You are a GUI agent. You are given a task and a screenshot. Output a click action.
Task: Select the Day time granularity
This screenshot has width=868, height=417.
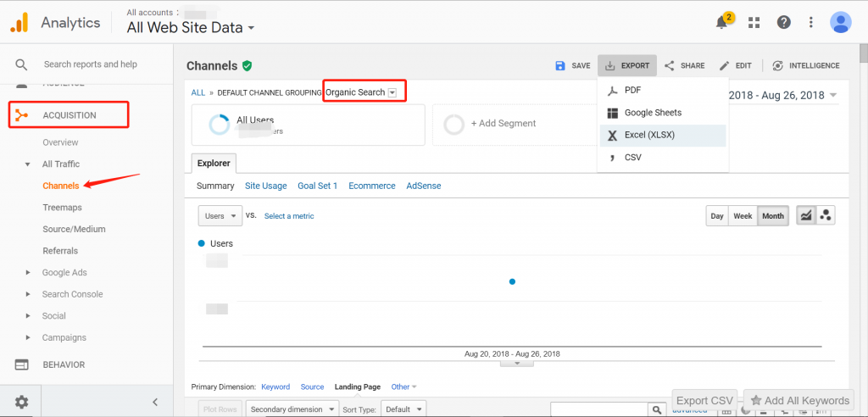pos(717,216)
